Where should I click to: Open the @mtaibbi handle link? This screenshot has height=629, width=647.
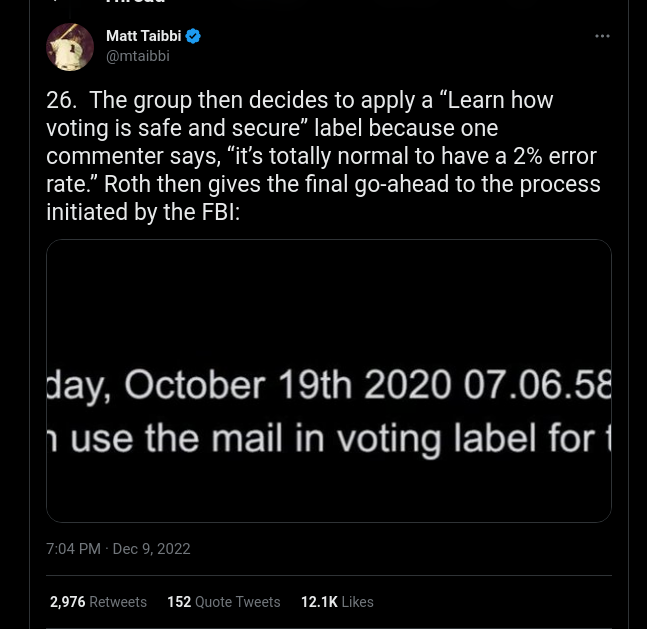pos(138,56)
